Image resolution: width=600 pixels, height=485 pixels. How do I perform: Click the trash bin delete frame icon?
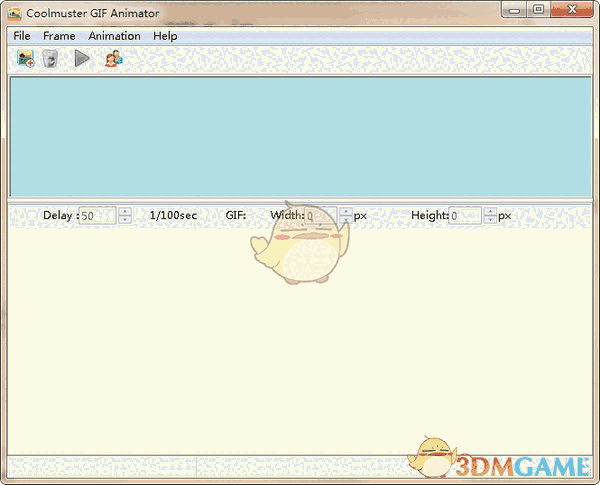pyautogui.click(x=50, y=59)
